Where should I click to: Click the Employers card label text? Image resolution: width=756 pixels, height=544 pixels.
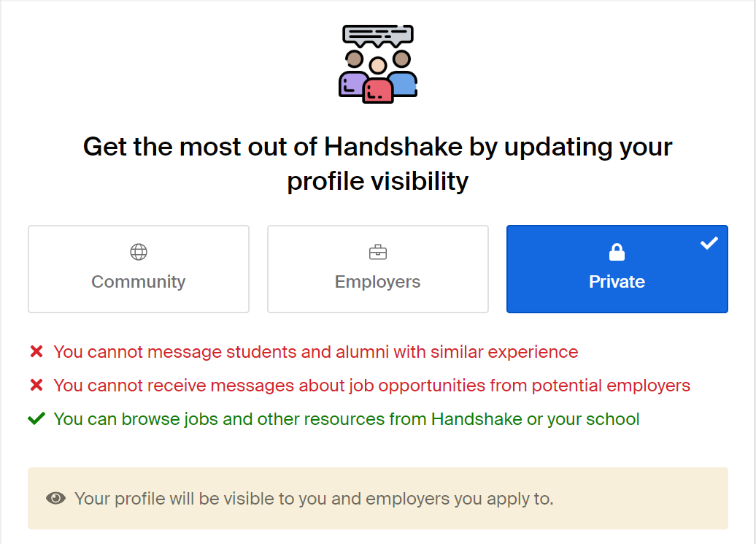pos(377,281)
